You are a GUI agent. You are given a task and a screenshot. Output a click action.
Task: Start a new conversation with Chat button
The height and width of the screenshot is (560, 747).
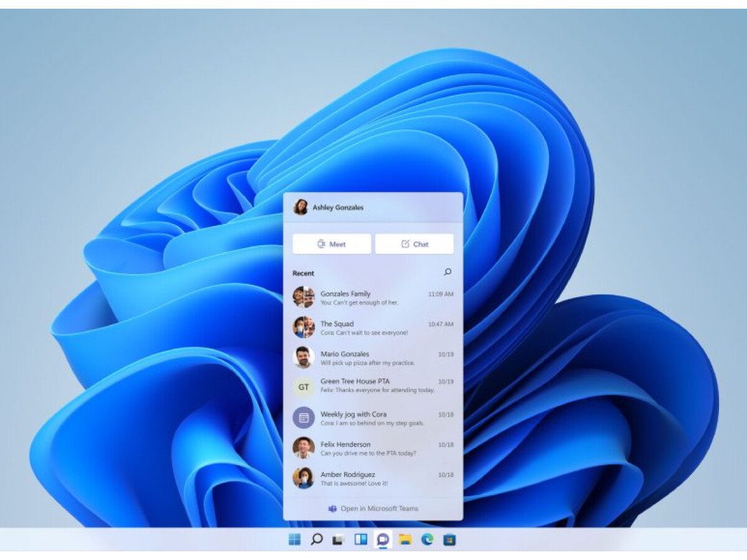[415, 244]
